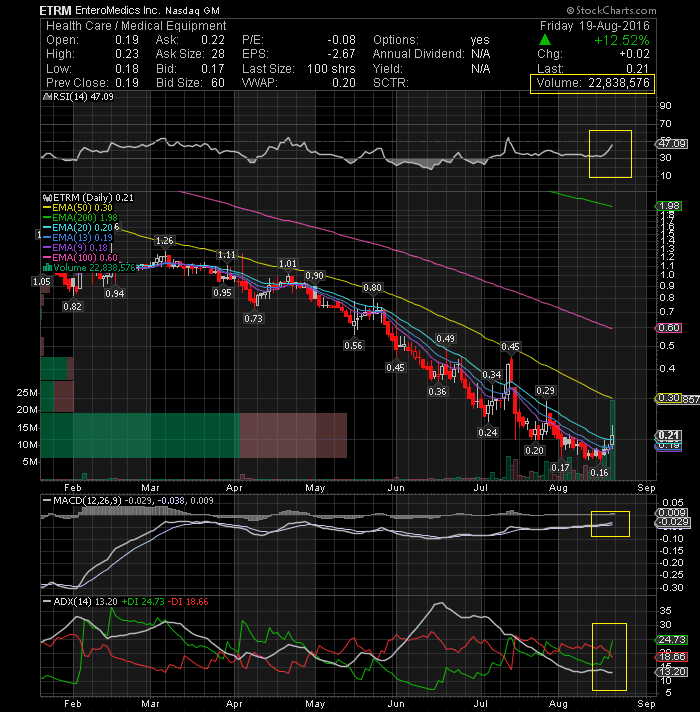Screen dimensions: 700x712
Task: Click the green up-arrow change indicator
Action: pyautogui.click(x=545, y=40)
